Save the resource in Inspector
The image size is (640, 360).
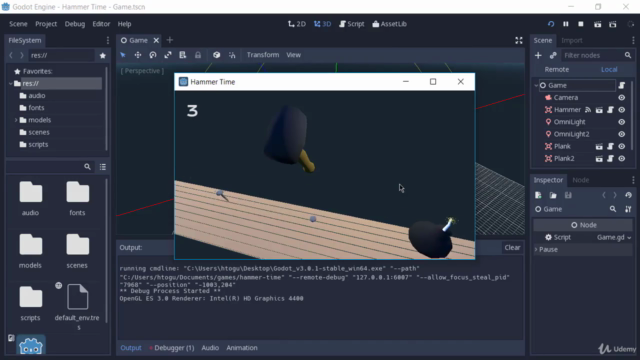(x=568, y=196)
